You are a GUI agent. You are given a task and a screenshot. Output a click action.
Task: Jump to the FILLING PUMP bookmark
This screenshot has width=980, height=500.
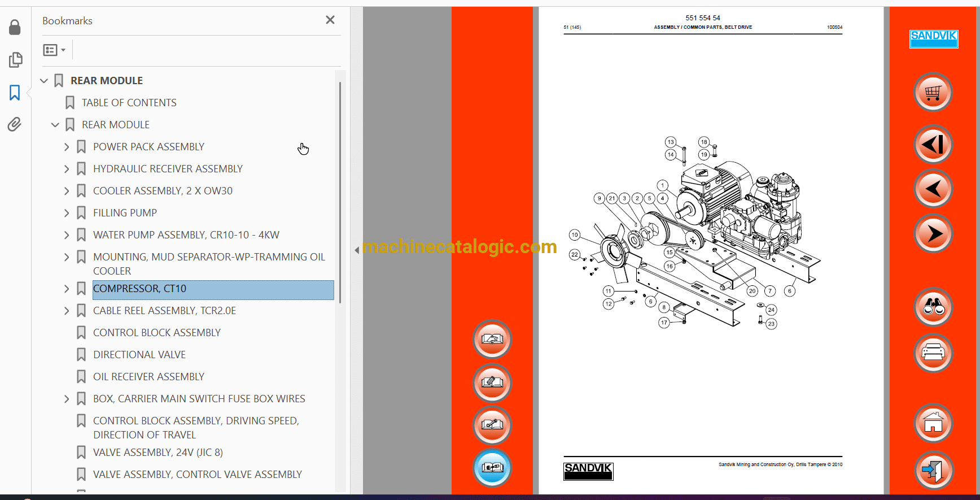[125, 213]
